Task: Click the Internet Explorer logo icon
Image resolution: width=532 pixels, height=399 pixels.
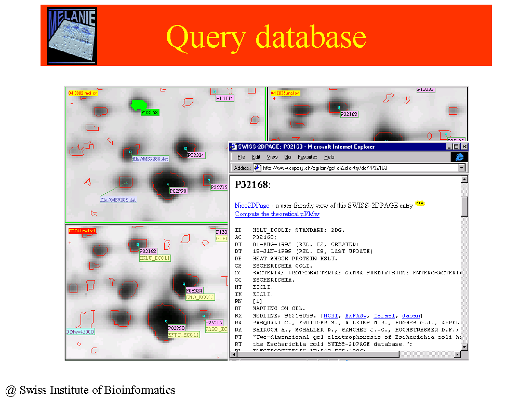Action: 459,157
